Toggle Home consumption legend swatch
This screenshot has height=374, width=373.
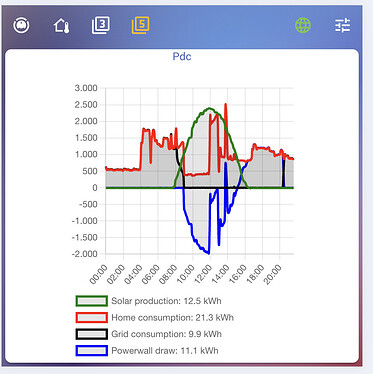click(x=92, y=318)
